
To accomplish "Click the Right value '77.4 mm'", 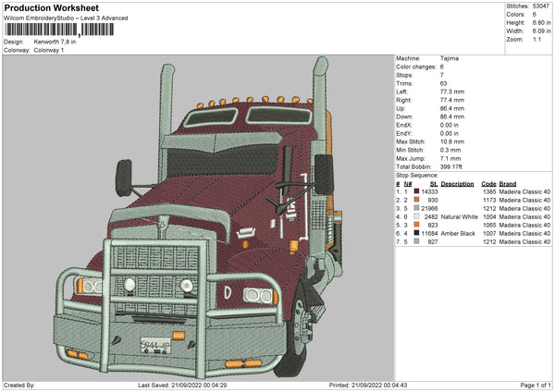I will click(452, 100).
